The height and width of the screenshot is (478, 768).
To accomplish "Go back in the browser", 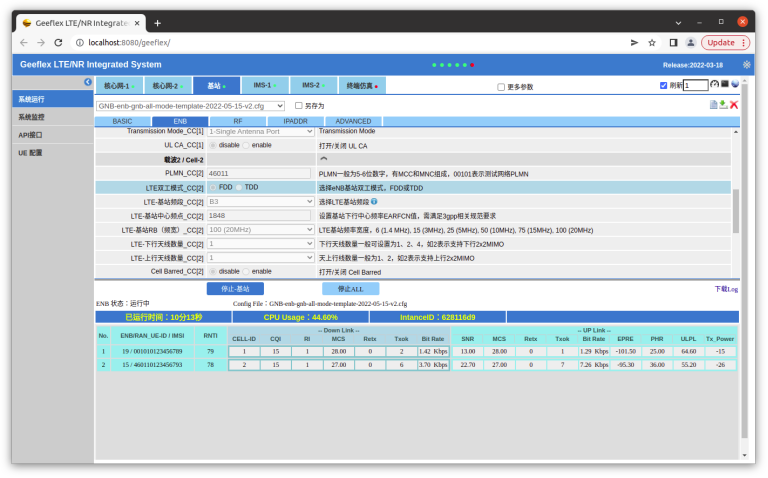I will pos(24,43).
